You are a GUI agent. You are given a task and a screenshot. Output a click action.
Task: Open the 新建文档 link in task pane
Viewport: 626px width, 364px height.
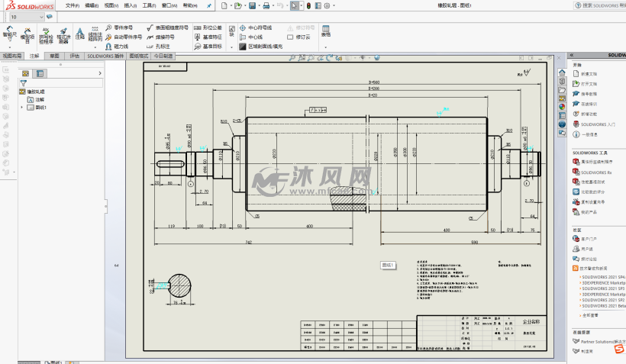pyautogui.click(x=589, y=73)
